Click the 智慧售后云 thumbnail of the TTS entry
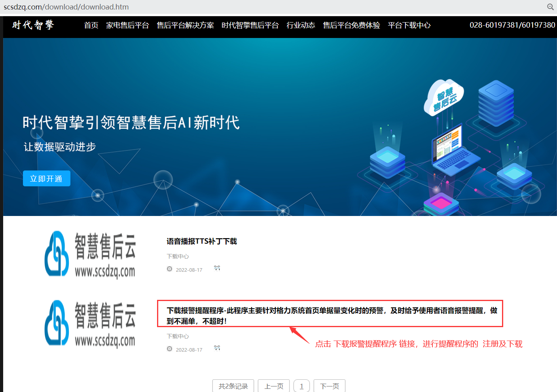This screenshot has width=557, height=392. pyautogui.click(x=90, y=254)
